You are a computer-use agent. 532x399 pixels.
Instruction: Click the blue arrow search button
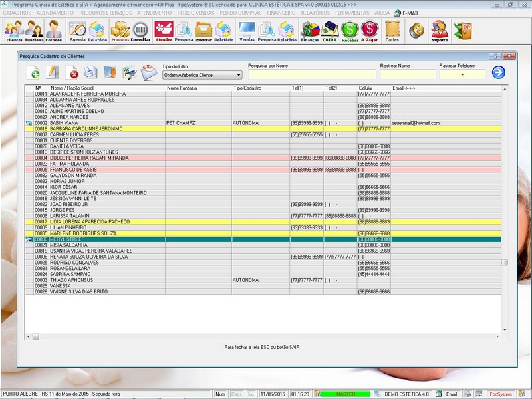coord(498,72)
